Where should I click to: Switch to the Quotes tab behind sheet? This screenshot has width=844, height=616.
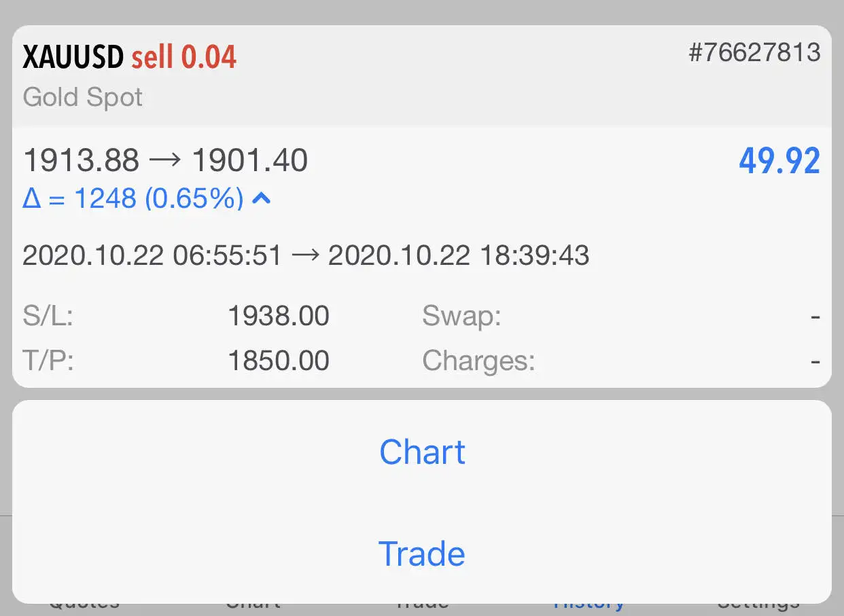[84, 605]
